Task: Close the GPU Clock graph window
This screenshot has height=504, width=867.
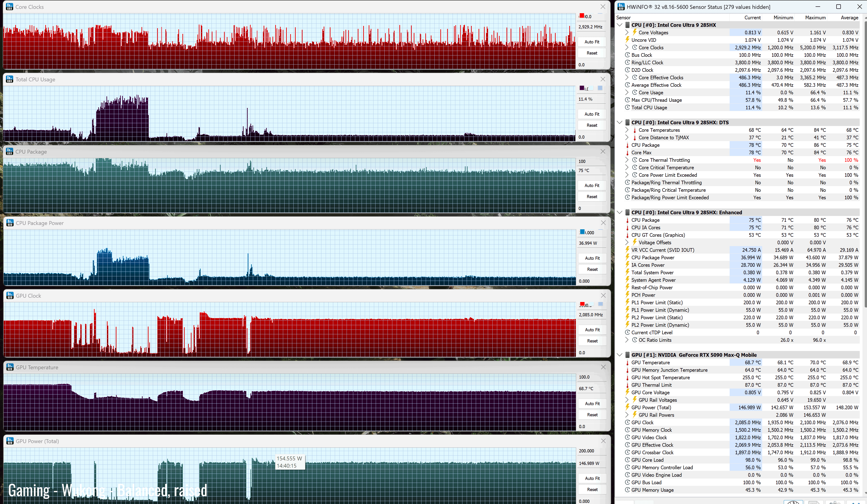Action: point(603,295)
